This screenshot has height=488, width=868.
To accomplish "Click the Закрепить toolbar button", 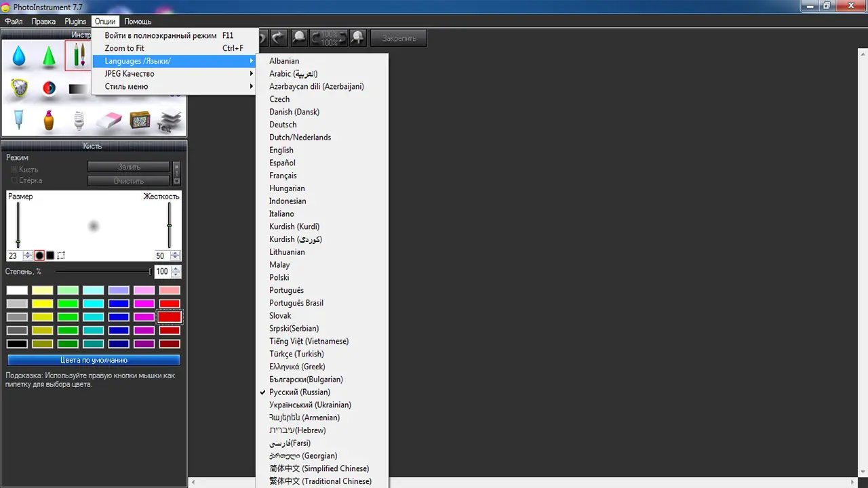I will [x=399, y=38].
